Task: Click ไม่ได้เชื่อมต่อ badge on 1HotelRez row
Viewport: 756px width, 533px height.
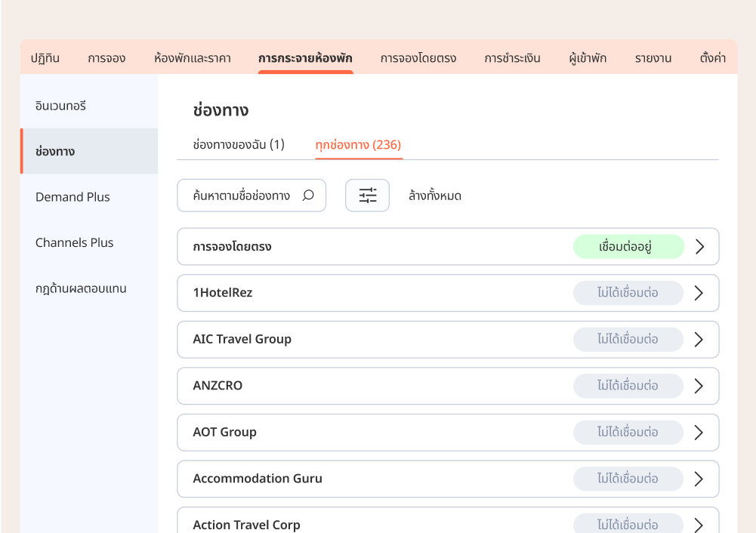Action: 628,293
